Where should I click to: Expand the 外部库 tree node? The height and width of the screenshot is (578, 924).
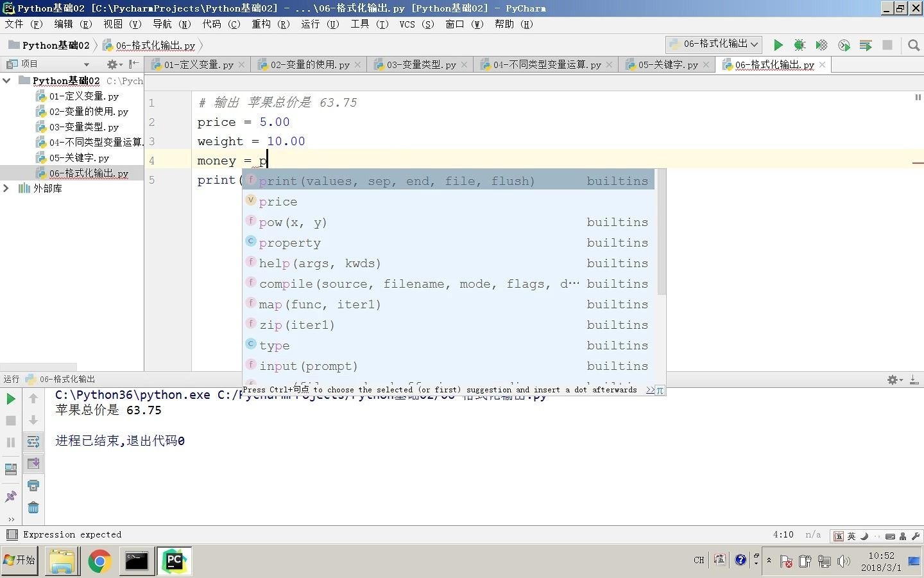pos(7,188)
